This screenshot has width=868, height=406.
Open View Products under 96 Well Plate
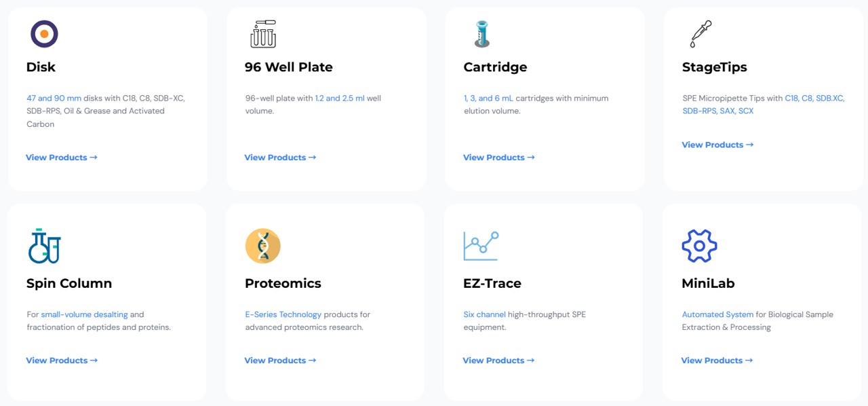280,158
